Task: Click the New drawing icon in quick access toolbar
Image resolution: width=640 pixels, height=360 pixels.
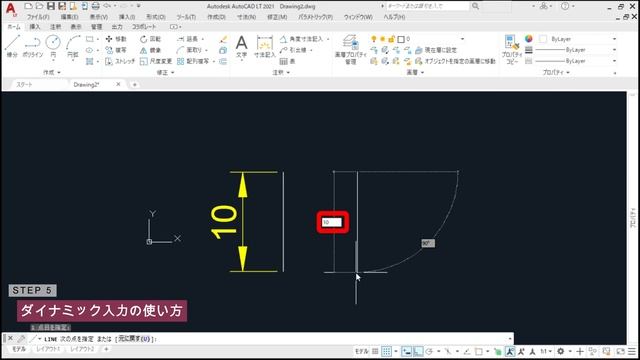Action: pyautogui.click(x=28, y=6)
